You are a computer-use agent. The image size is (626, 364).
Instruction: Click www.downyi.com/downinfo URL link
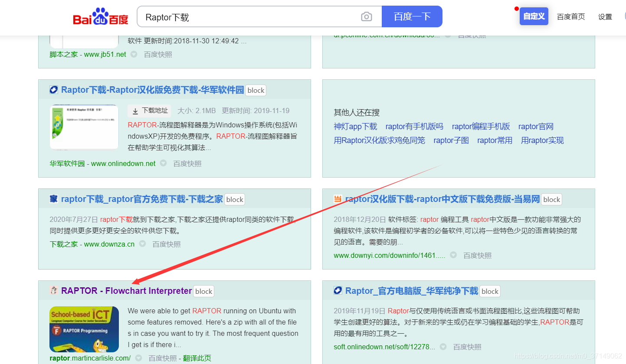pos(390,255)
